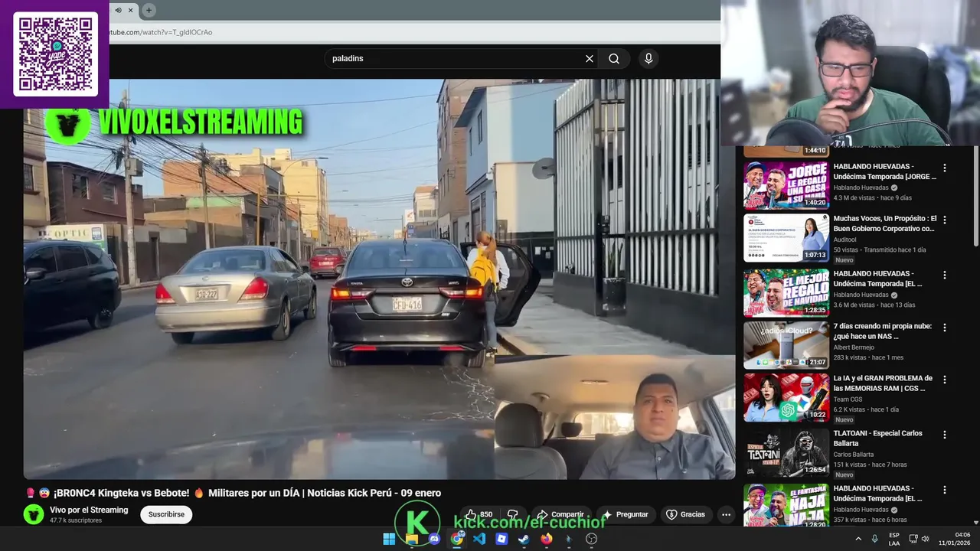Open volume control in the system tray
The image size is (980, 551).
click(x=926, y=539)
